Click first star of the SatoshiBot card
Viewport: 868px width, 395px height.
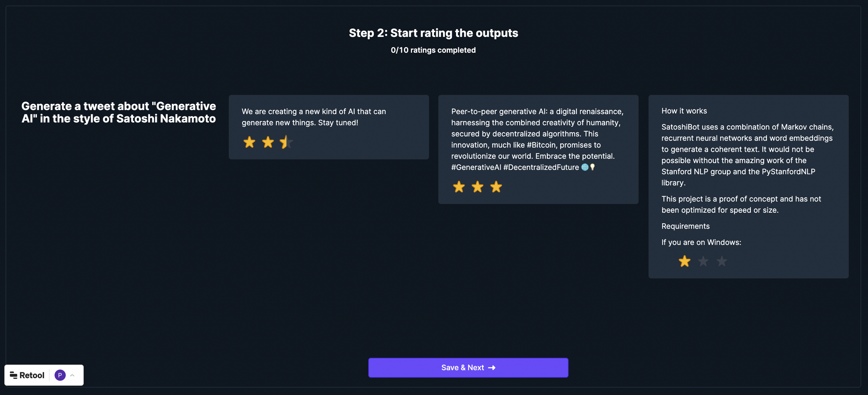pos(684,261)
